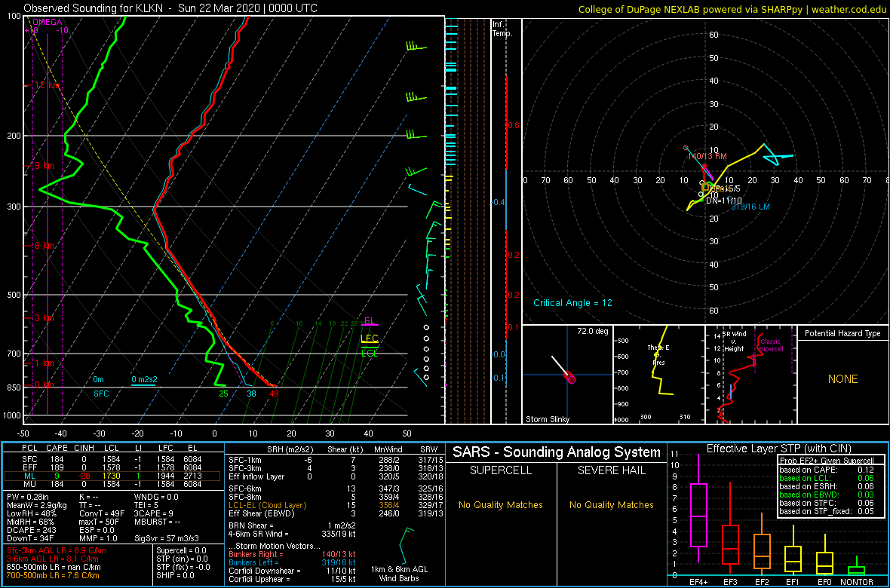This screenshot has width=890, height=588.
Task: Select the 3-6km AGL LR lapse rate
Action: pyautogui.click(x=53, y=559)
